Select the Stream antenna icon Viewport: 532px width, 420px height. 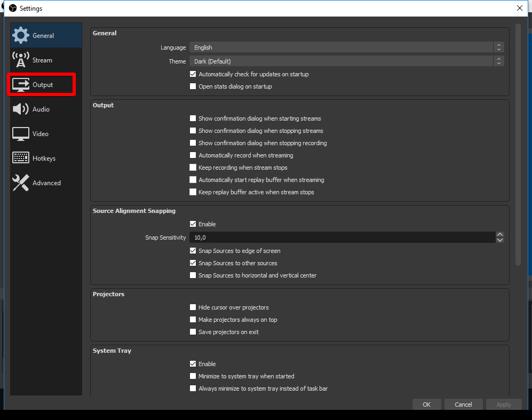click(x=20, y=59)
